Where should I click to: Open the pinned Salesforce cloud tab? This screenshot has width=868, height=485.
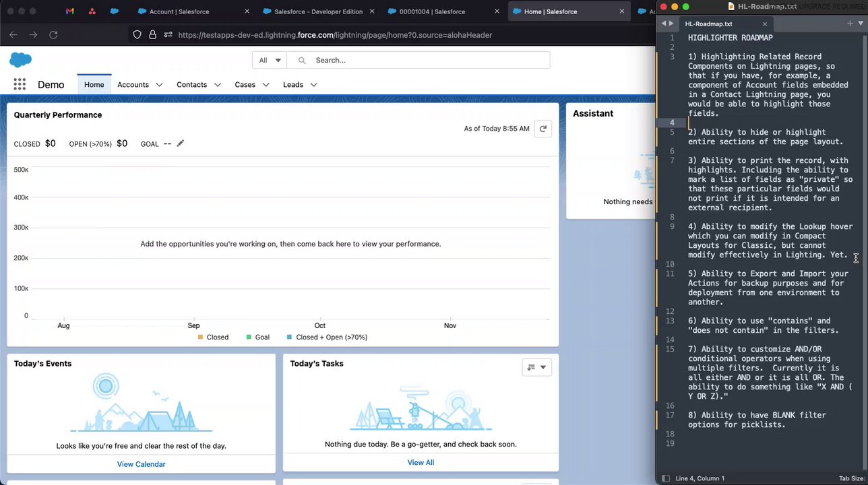[115, 11]
